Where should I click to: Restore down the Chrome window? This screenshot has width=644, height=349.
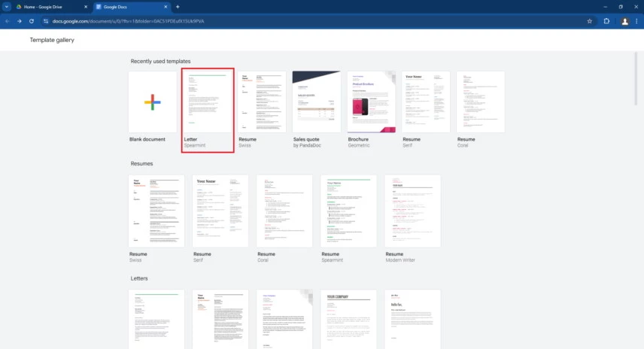pos(621,7)
